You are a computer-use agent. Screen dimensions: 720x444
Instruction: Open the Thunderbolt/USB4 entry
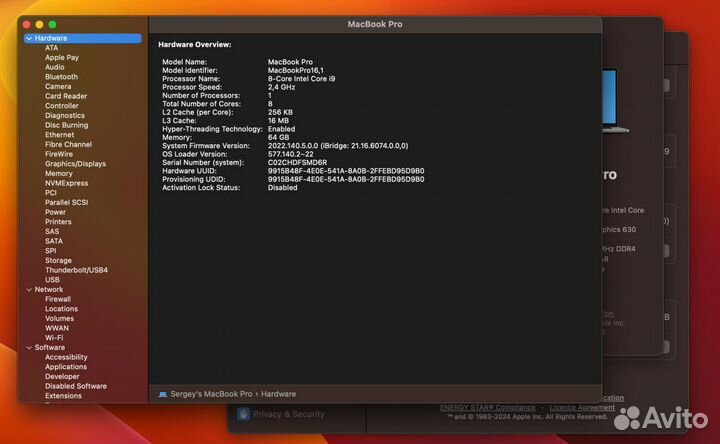(x=76, y=270)
